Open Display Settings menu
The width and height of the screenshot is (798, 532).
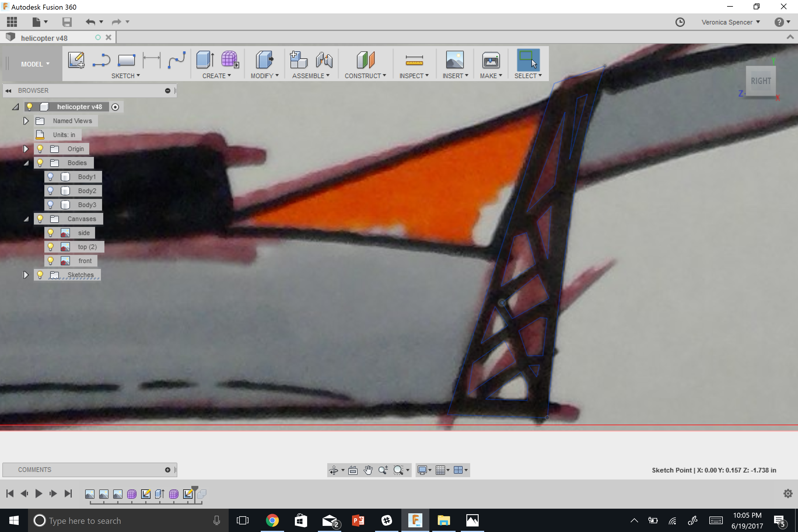[424, 470]
